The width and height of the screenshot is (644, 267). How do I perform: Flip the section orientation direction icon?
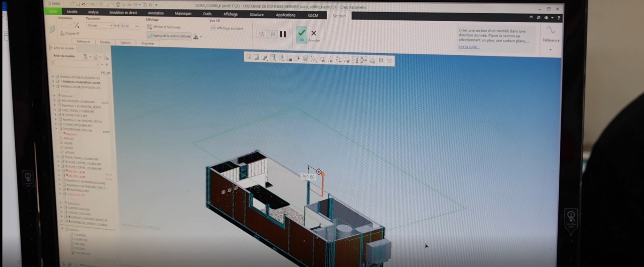tap(77, 25)
